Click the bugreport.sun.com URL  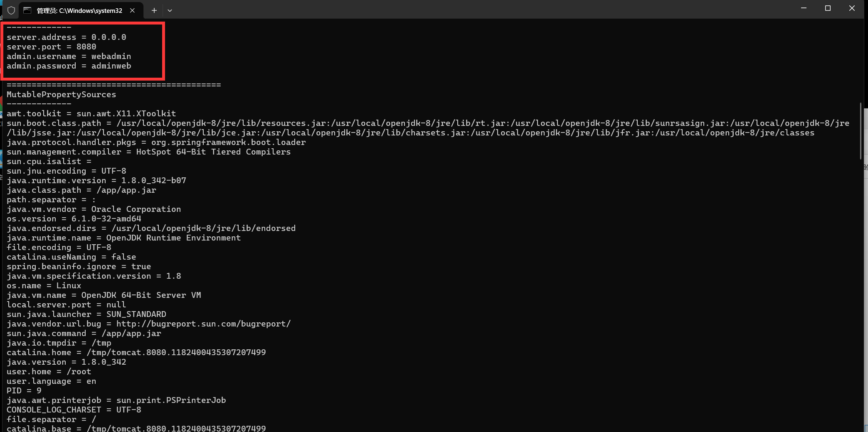(x=203, y=324)
